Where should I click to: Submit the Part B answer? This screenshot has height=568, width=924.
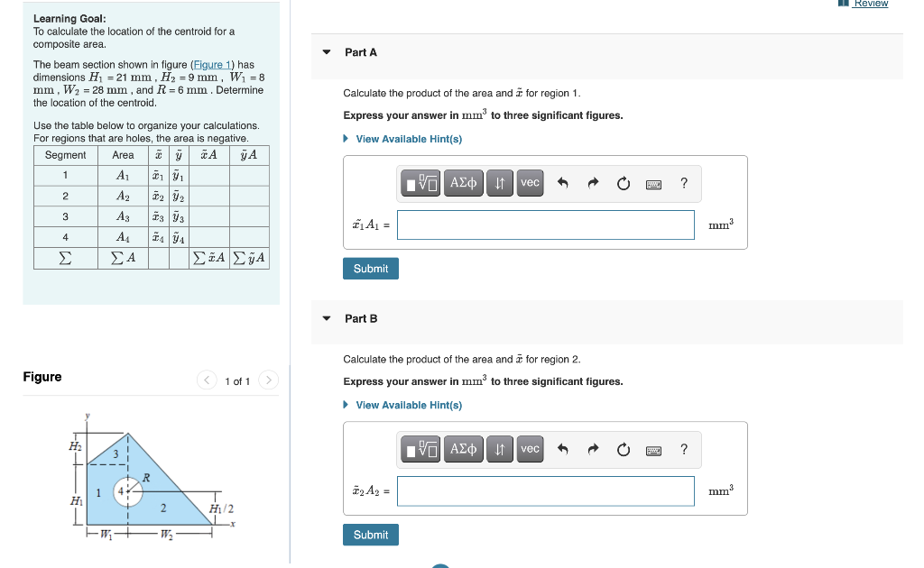370,534
